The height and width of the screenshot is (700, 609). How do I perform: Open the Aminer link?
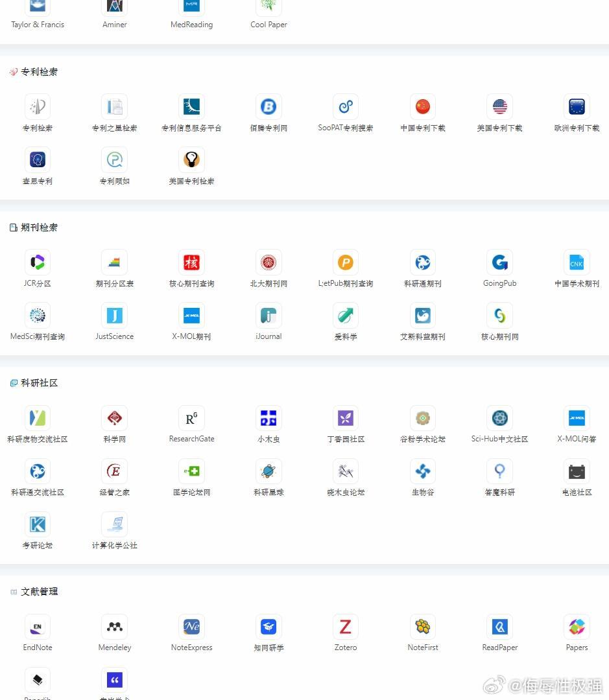(114, 25)
